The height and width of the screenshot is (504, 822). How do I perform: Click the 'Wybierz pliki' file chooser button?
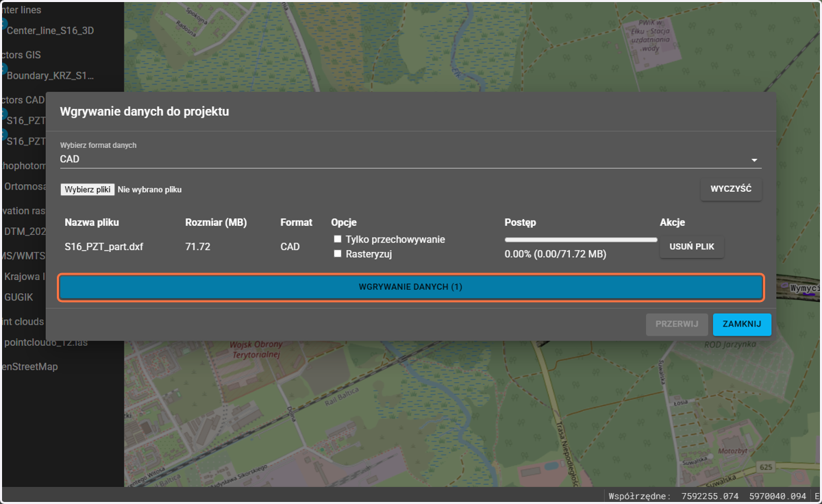click(x=88, y=190)
